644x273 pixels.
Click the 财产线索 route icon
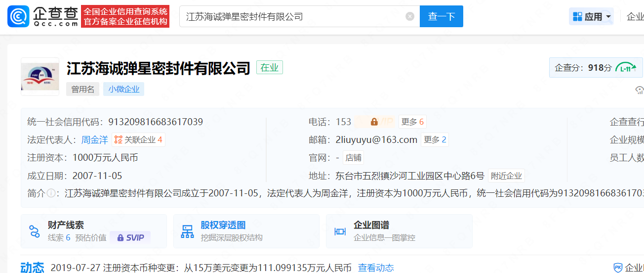pyautogui.click(x=34, y=231)
